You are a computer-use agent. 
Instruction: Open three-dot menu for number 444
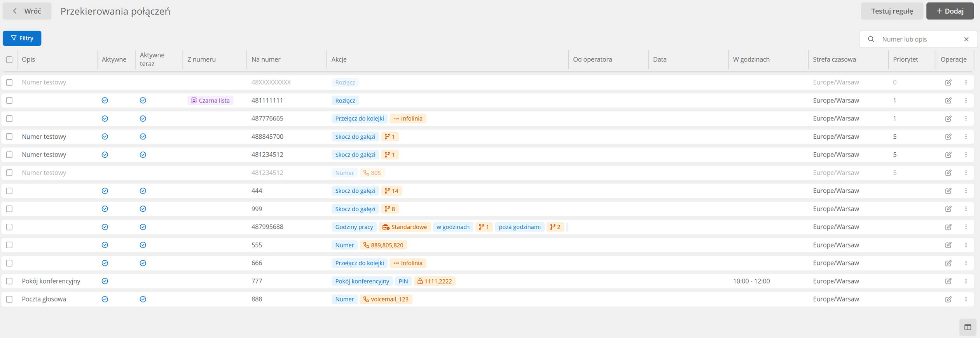(966, 191)
